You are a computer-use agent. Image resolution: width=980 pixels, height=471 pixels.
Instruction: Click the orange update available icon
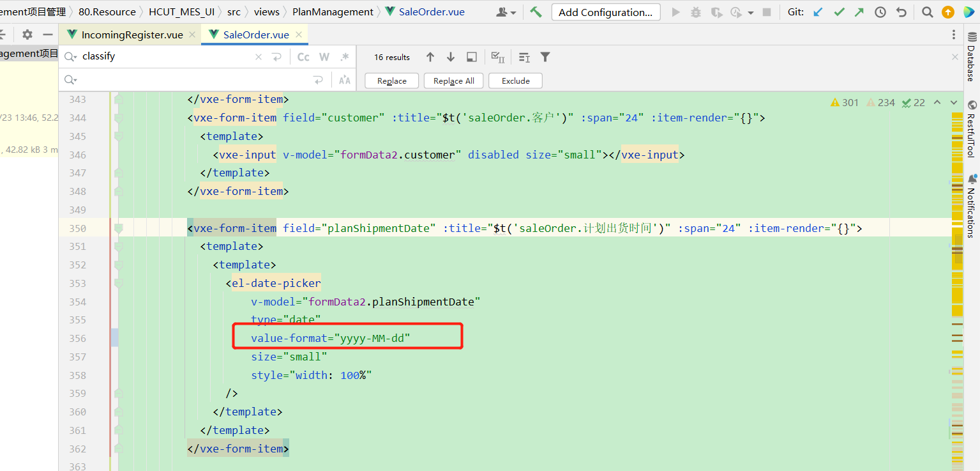tap(949, 12)
